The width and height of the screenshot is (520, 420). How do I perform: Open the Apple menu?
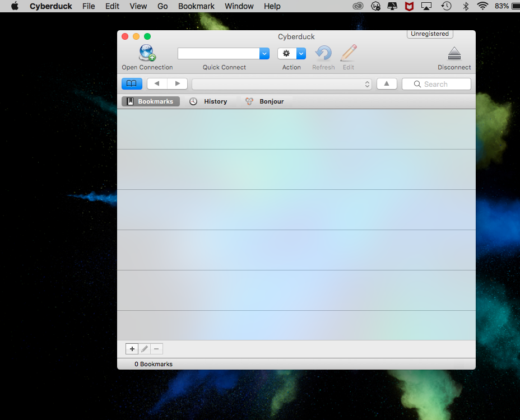coord(15,6)
